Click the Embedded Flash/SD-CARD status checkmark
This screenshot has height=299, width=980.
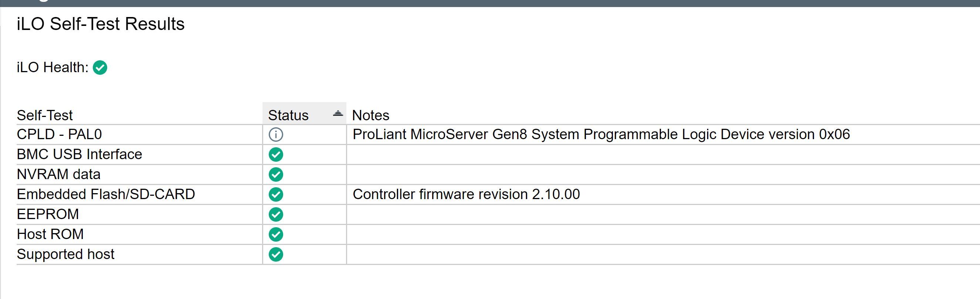click(276, 194)
